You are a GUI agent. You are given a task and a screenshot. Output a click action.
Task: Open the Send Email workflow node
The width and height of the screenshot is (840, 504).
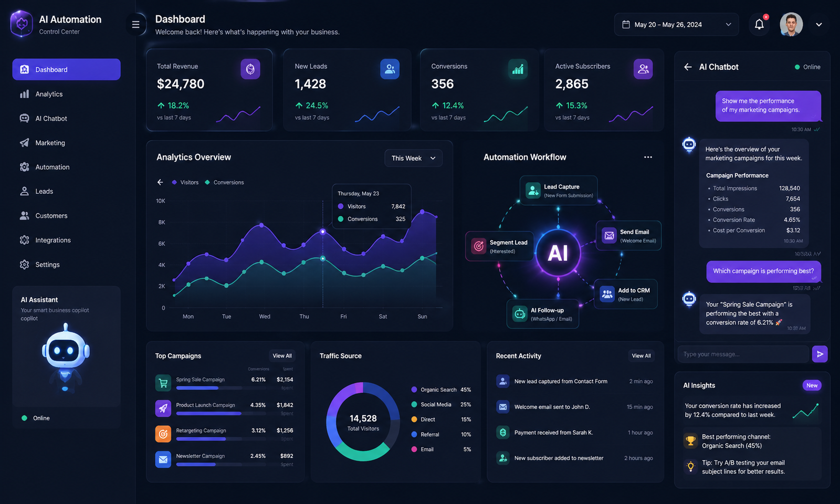(x=628, y=236)
